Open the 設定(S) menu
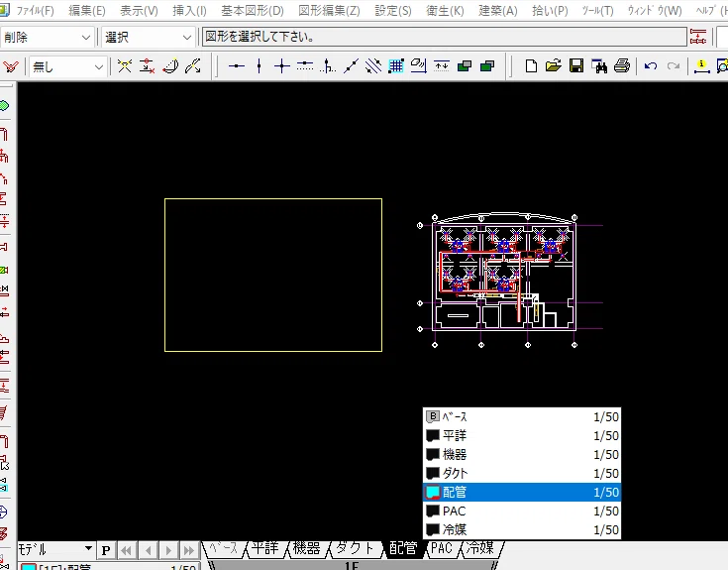This screenshot has width=728, height=570. pyautogui.click(x=393, y=10)
